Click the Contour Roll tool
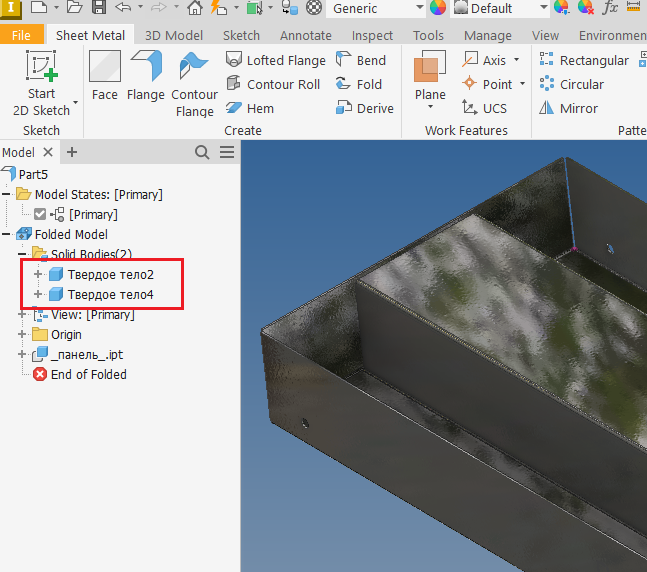647x572 pixels. point(273,84)
